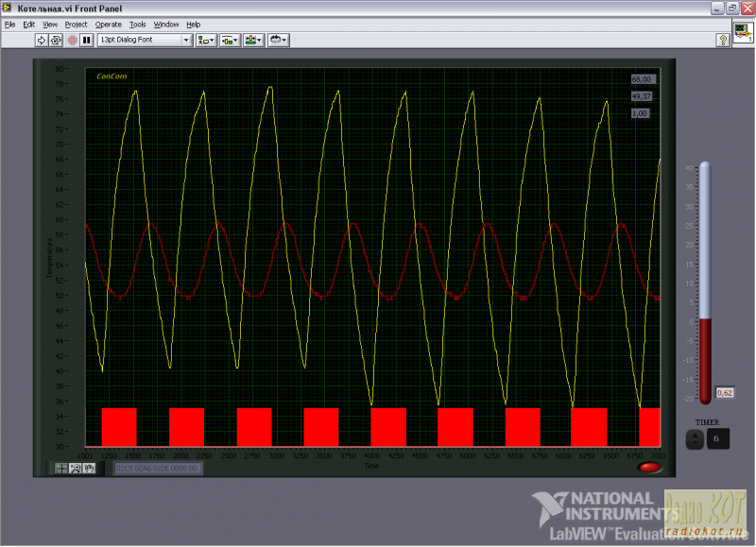Viewport: 756px width, 547px height.
Task: Click the Time axis label
Action: (x=371, y=466)
